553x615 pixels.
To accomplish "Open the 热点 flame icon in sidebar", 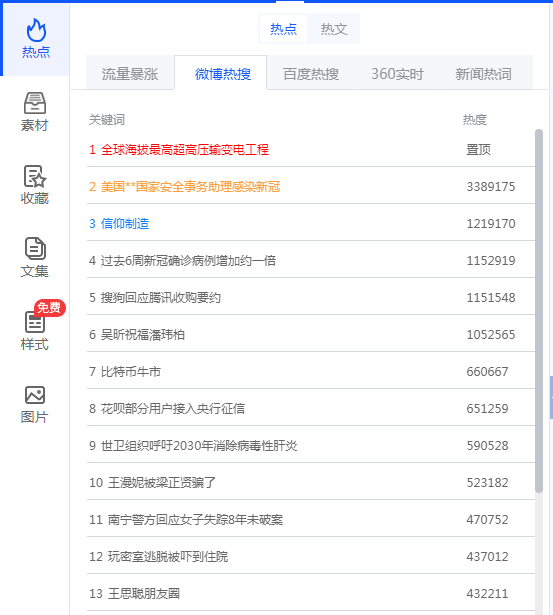I will click(36, 30).
